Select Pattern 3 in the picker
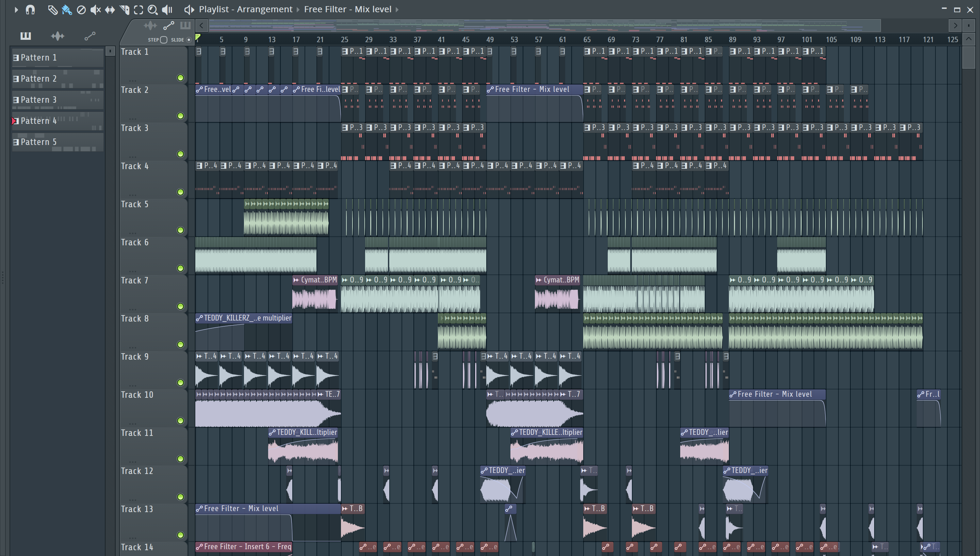The width and height of the screenshot is (980, 556). [58, 100]
